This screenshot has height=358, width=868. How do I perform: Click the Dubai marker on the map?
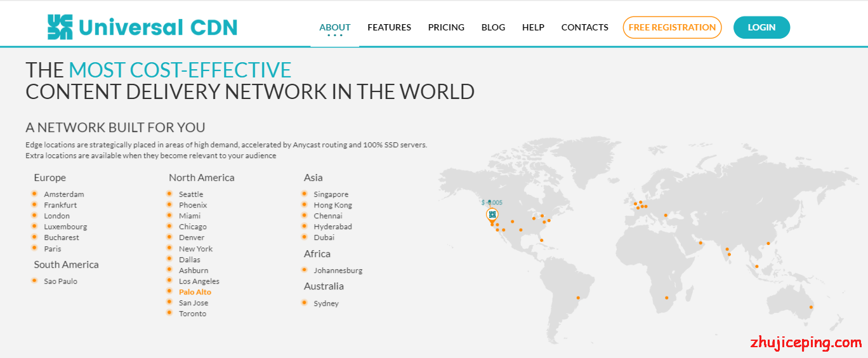point(700,242)
